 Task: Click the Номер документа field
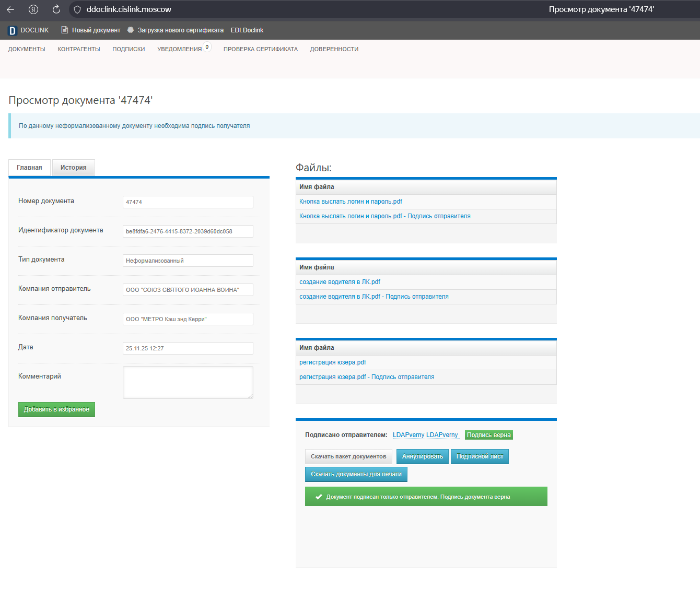click(188, 202)
